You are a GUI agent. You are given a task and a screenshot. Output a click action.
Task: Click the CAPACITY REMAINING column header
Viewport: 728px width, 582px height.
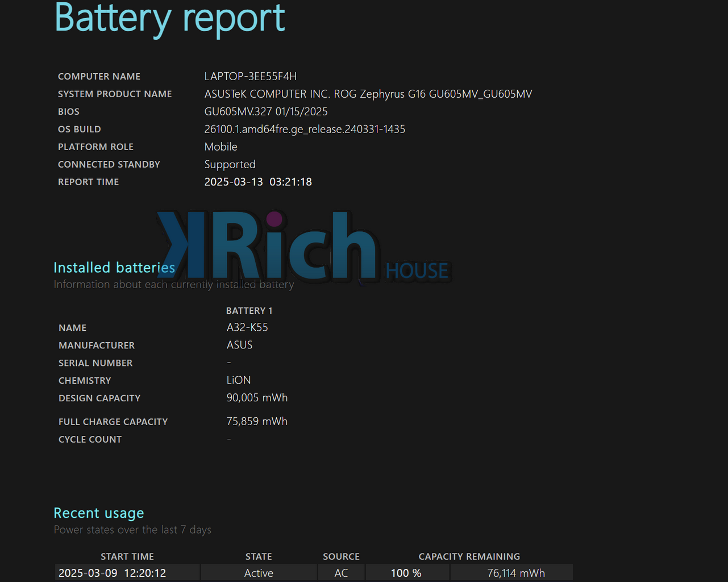(x=469, y=556)
